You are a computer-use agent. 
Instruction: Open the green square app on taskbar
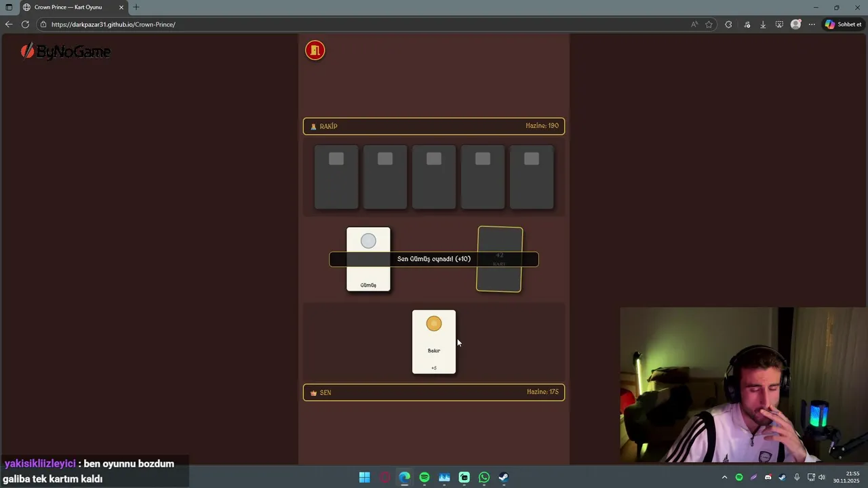(465, 477)
